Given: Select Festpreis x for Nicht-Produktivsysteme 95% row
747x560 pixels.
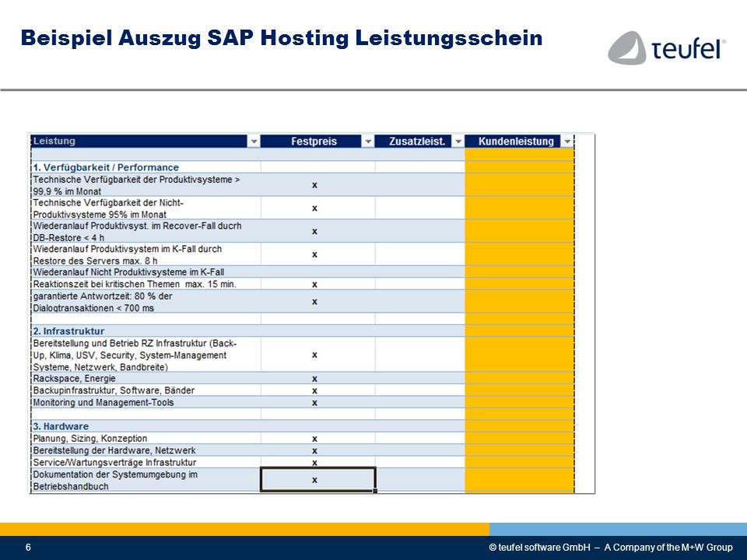Looking at the screenshot, I should click(x=314, y=208).
